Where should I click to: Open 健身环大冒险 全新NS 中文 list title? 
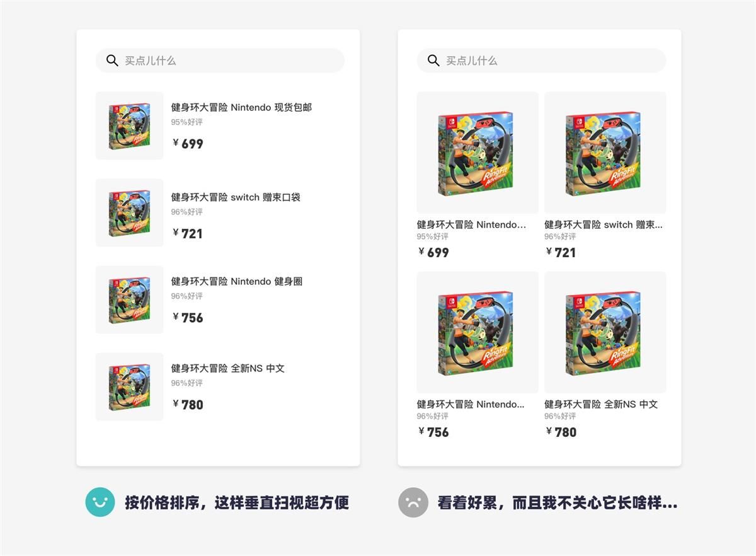(x=228, y=368)
